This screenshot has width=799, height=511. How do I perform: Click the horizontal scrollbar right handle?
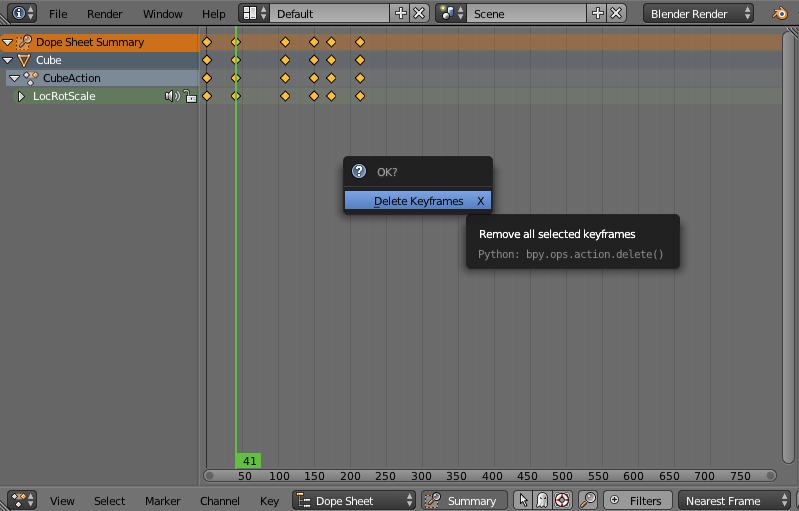[x=771, y=475]
